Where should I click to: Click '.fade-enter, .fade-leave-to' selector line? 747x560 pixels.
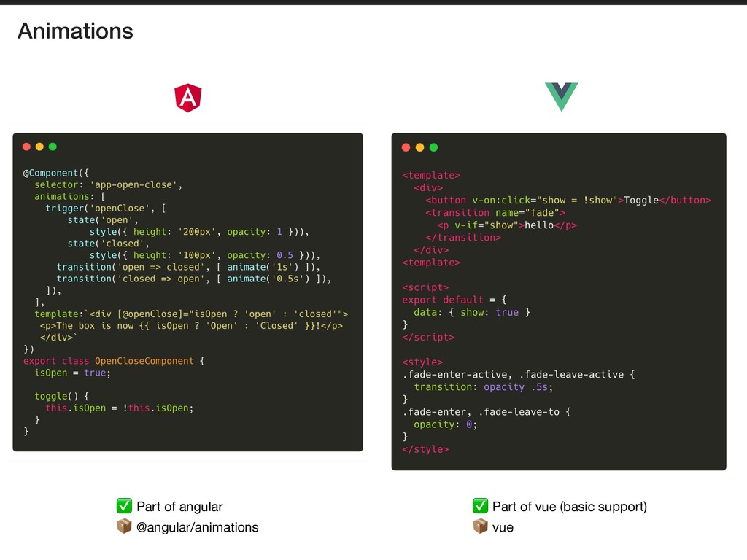[x=487, y=412]
